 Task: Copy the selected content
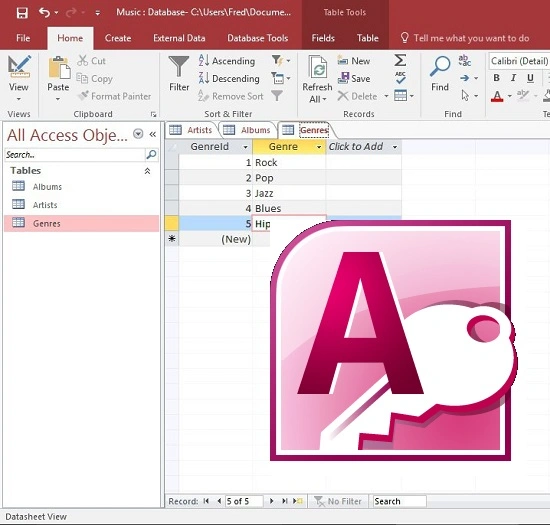[95, 79]
